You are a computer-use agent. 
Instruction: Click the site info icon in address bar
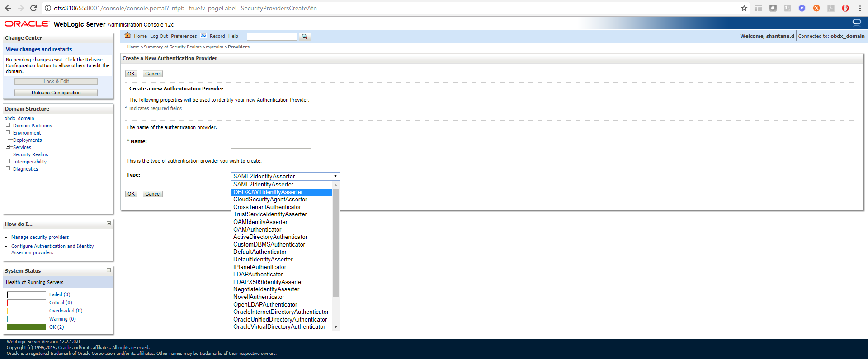click(x=48, y=8)
